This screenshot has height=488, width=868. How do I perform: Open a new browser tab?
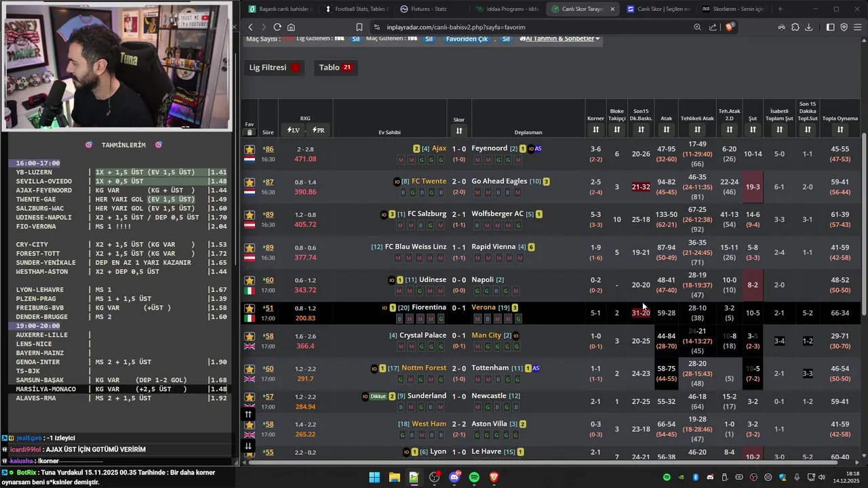pyautogui.click(x=780, y=9)
